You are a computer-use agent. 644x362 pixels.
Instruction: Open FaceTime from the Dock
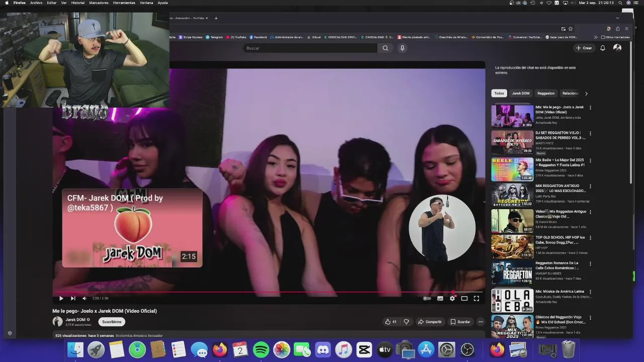[x=302, y=349]
